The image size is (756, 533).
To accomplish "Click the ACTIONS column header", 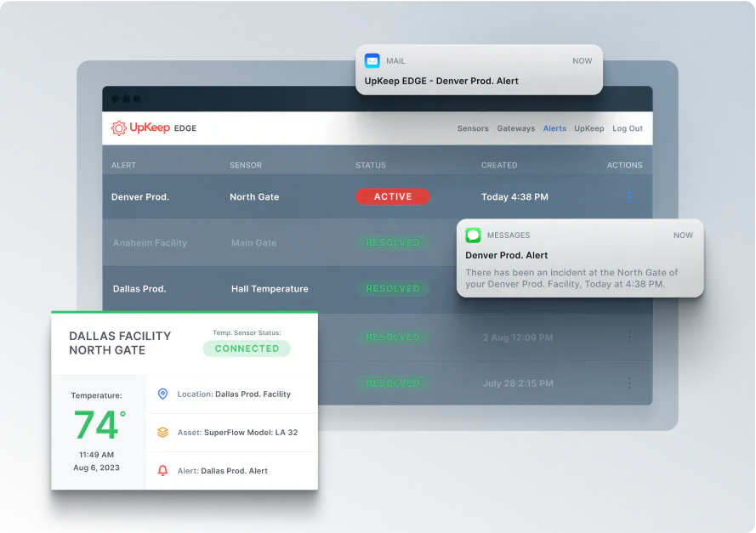I will click(x=624, y=165).
